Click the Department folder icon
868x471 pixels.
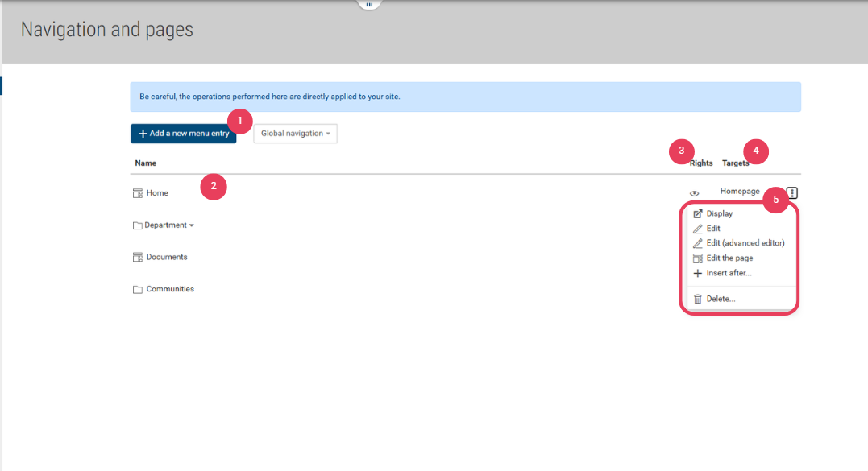[x=137, y=225]
